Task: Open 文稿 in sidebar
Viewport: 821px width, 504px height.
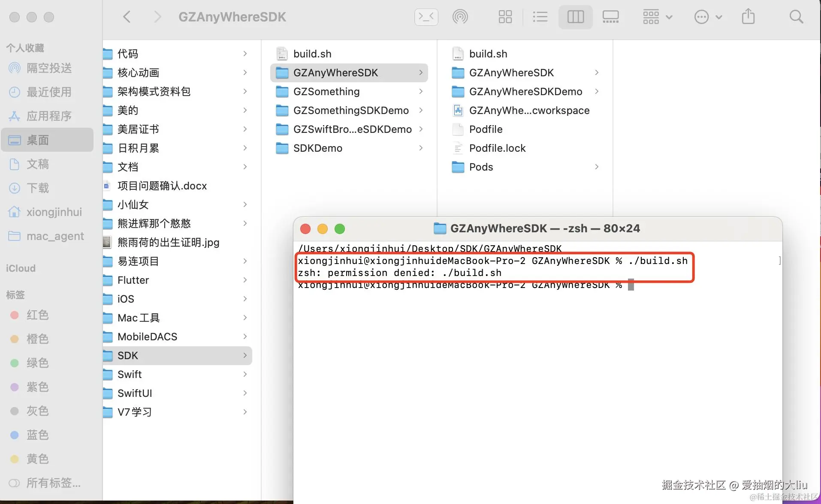Action: click(x=47, y=164)
